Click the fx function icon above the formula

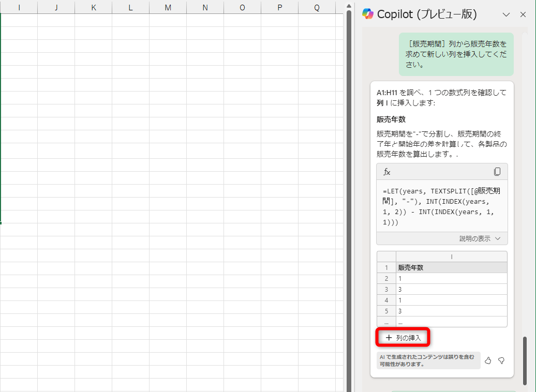pyautogui.click(x=386, y=171)
